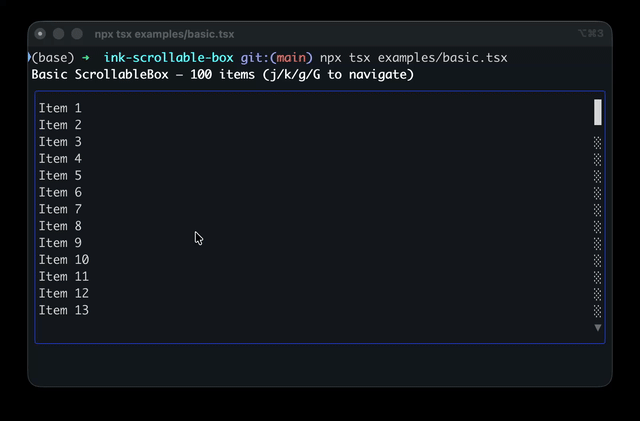Click the yellow minimize window button
The image size is (640, 421).
pyautogui.click(x=58, y=34)
